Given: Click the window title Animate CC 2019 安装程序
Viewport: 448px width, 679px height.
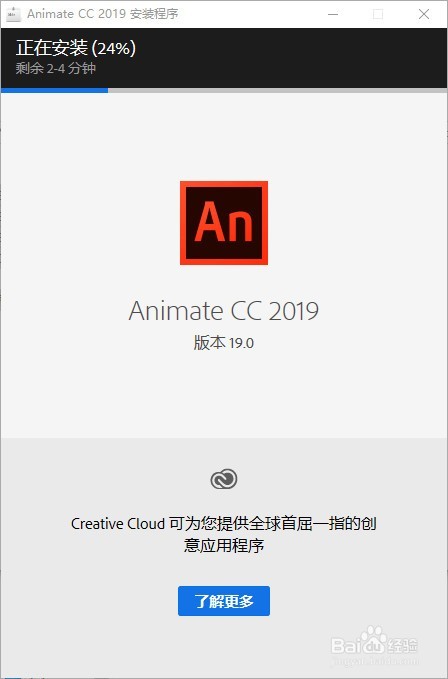Looking at the screenshot, I should point(103,14).
